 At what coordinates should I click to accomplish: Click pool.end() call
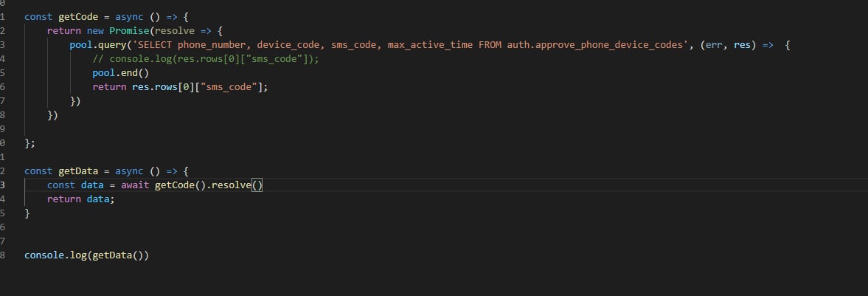pyautogui.click(x=121, y=72)
